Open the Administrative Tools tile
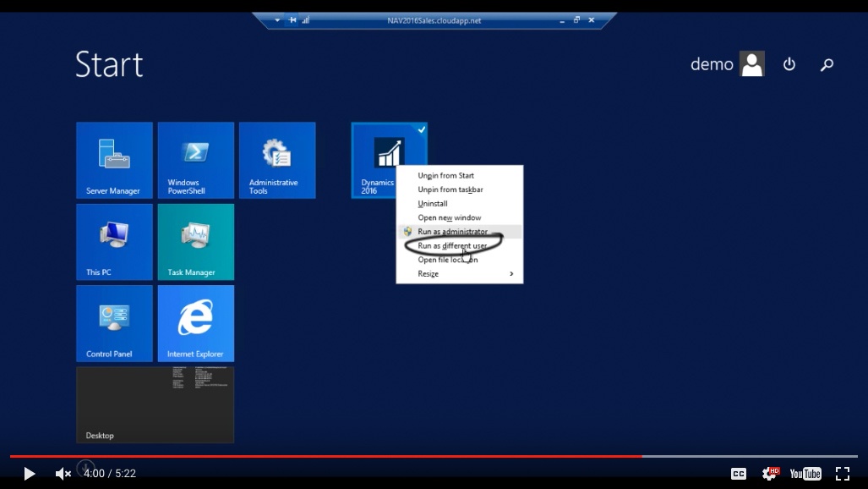 [x=277, y=160]
